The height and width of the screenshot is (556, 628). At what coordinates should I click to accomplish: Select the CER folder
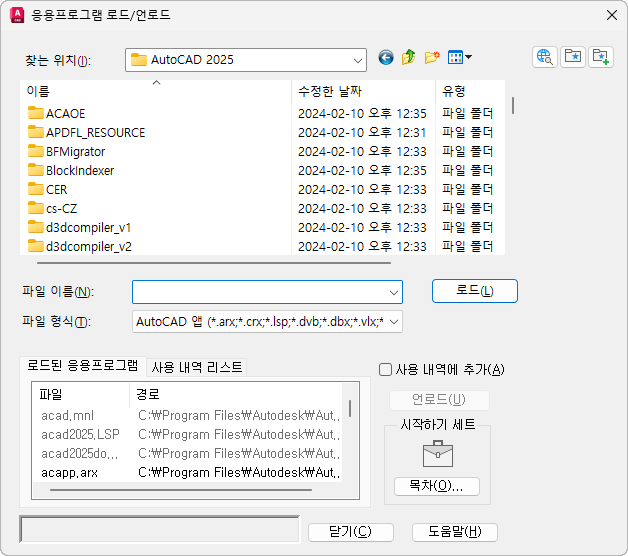(48, 189)
